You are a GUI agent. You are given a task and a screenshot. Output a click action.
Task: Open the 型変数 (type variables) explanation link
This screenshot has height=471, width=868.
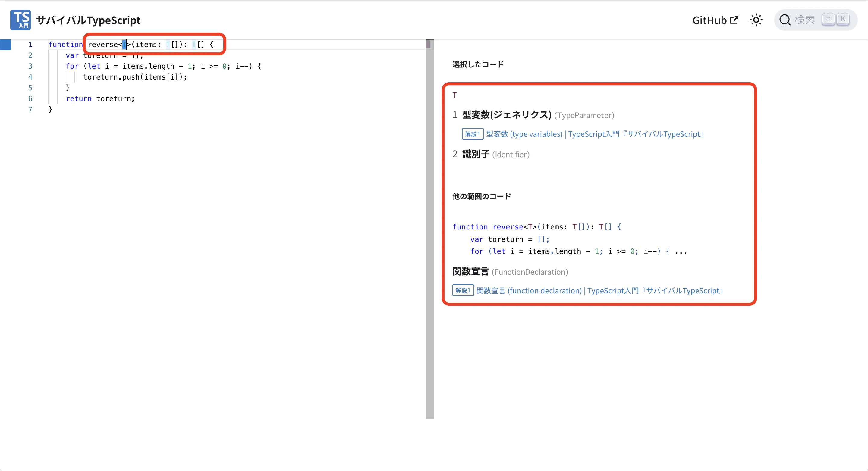click(x=595, y=134)
